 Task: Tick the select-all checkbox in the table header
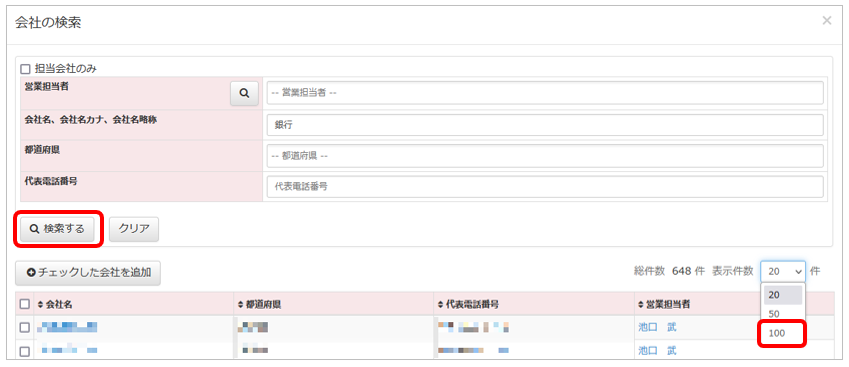(x=25, y=304)
